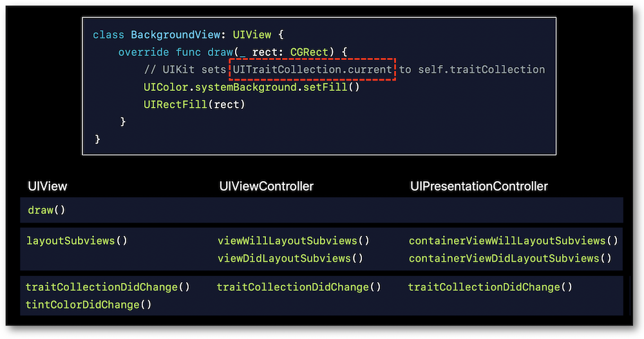The height and width of the screenshot is (339, 644).
Task: Select the override func draw line
Action: (233, 52)
